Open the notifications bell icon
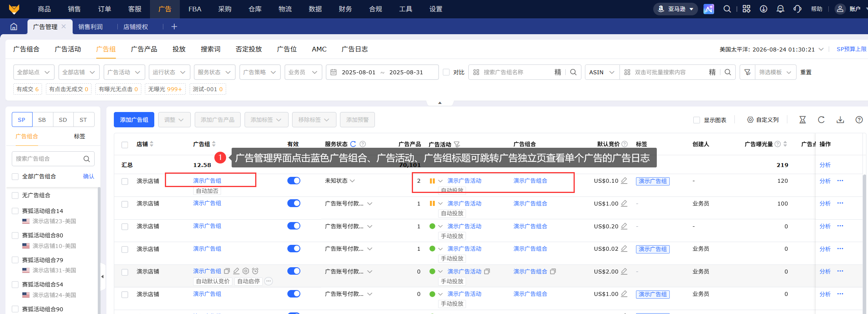The height and width of the screenshot is (314, 868). click(780, 9)
